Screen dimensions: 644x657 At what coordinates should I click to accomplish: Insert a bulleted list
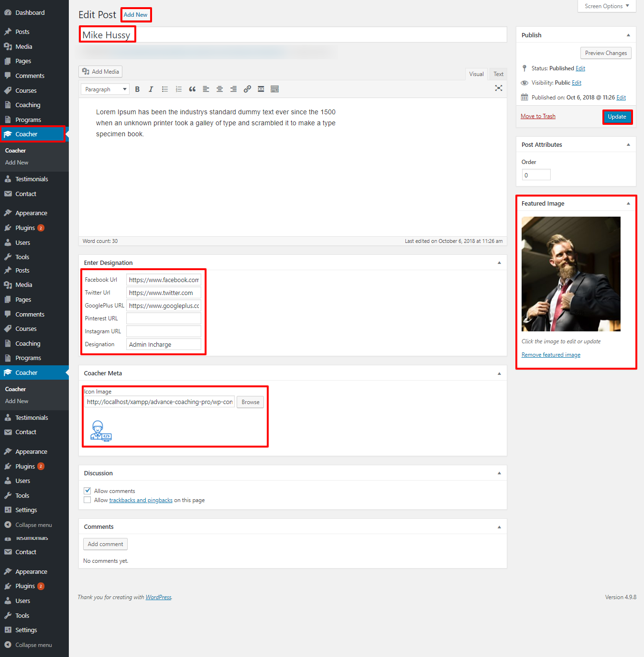click(165, 89)
